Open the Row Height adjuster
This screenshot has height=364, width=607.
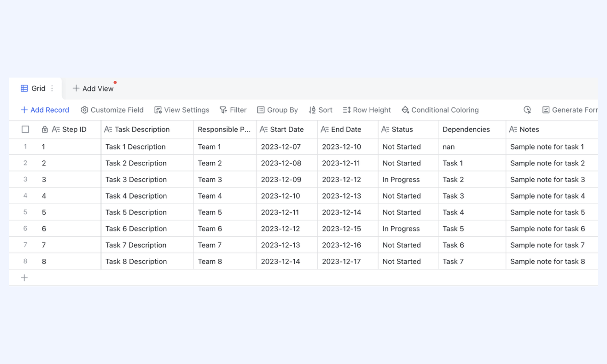pos(367,110)
